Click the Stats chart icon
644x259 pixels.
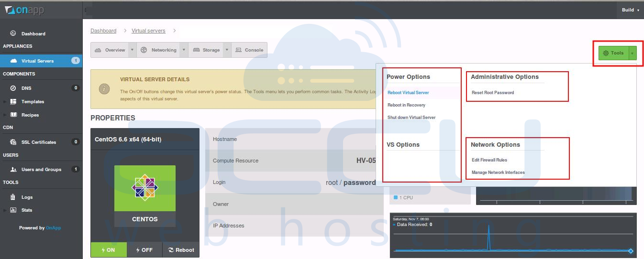[13, 210]
